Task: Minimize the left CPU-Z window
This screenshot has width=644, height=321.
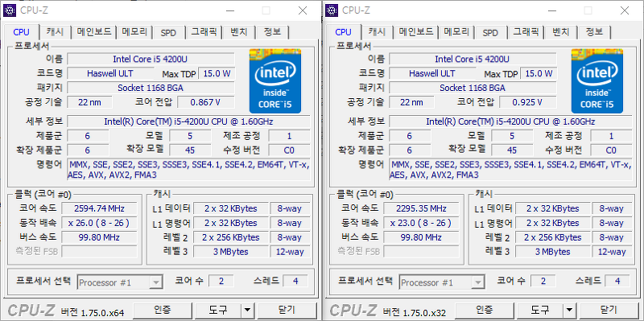Action: pos(230,10)
